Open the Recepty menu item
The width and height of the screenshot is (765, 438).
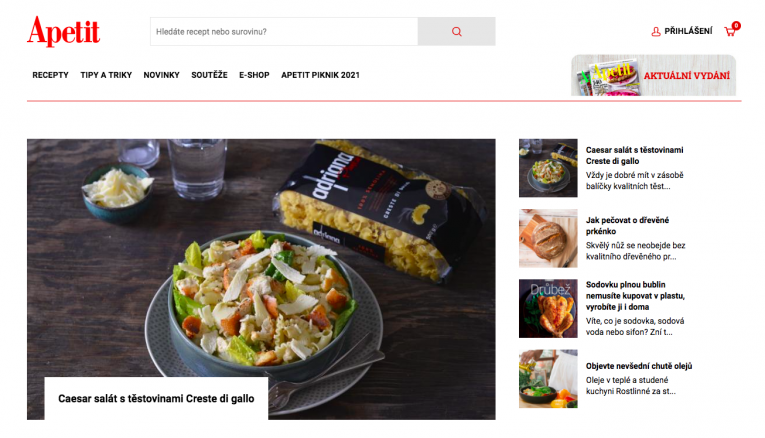pos(50,75)
